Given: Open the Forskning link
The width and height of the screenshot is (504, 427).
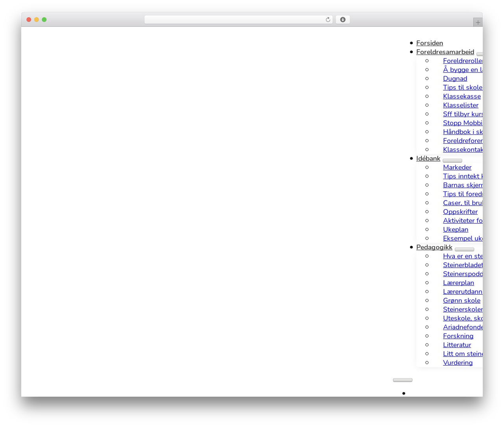Looking at the screenshot, I should click(x=458, y=336).
